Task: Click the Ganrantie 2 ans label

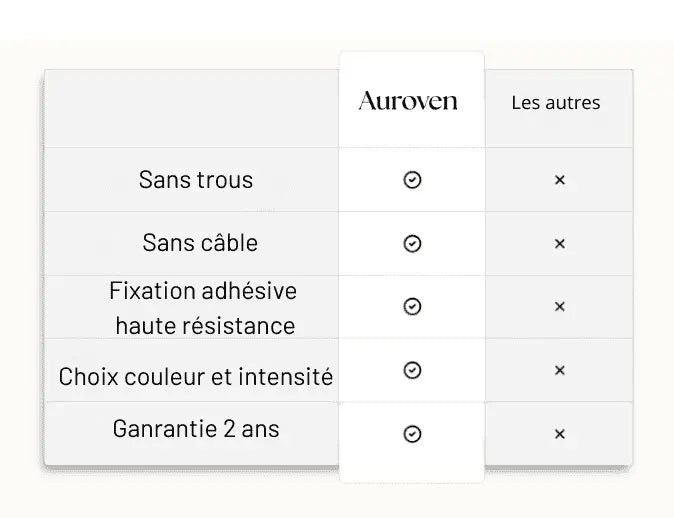Action: point(196,429)
